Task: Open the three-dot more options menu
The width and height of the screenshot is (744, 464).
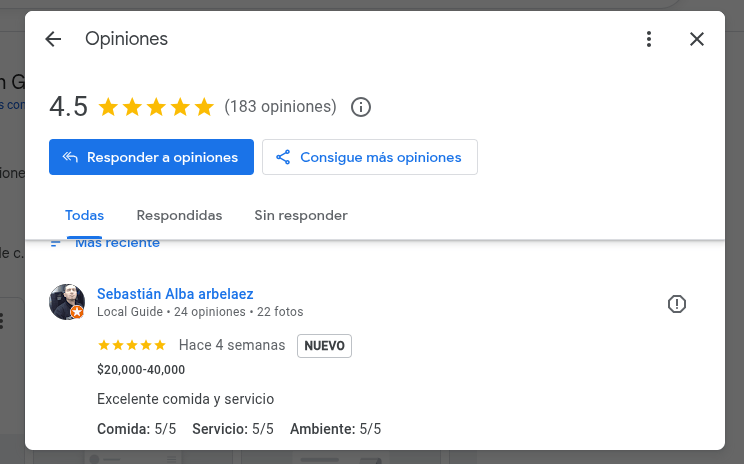Action: coord(649,39)
